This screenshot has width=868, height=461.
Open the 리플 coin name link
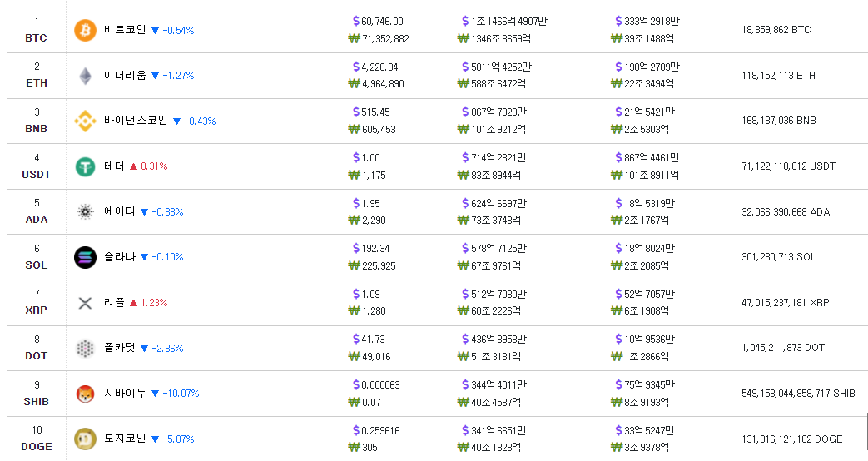(114, 302)
